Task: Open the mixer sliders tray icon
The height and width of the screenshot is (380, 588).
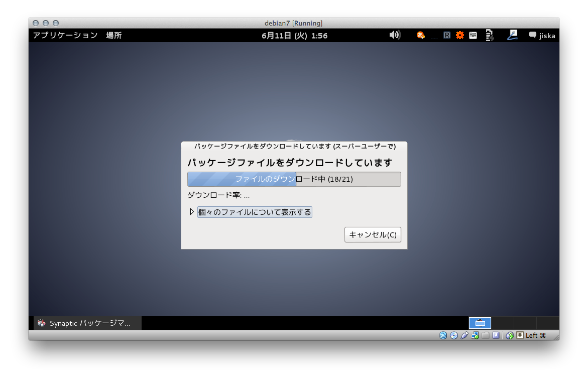Action: [x=473, y=35]
